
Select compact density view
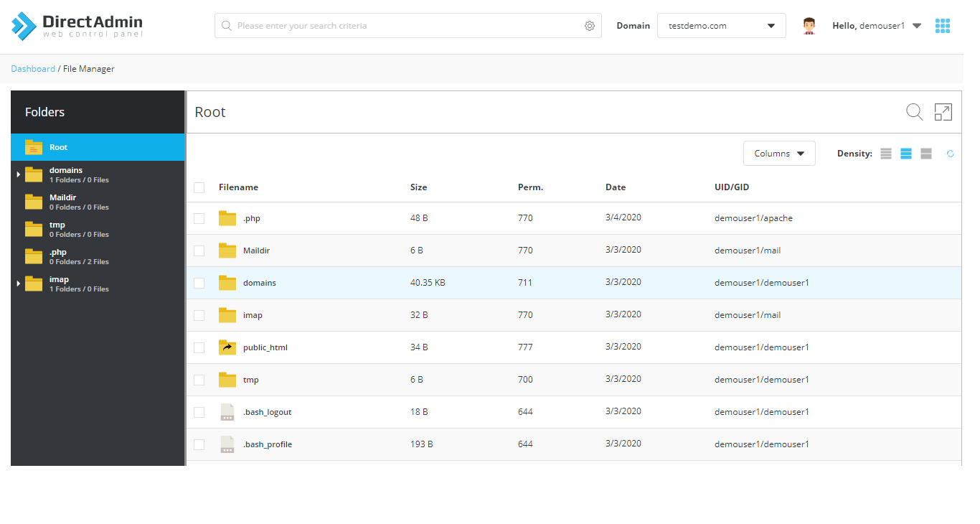click(886, 154)
